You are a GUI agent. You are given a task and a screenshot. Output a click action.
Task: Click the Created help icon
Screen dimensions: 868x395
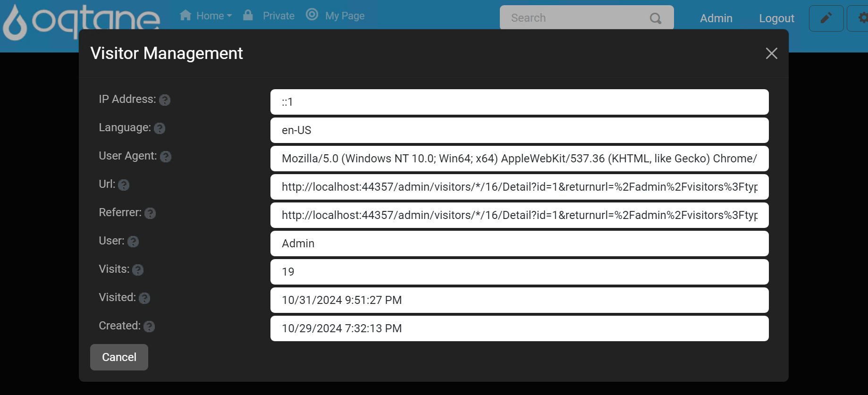click(149, 327)
